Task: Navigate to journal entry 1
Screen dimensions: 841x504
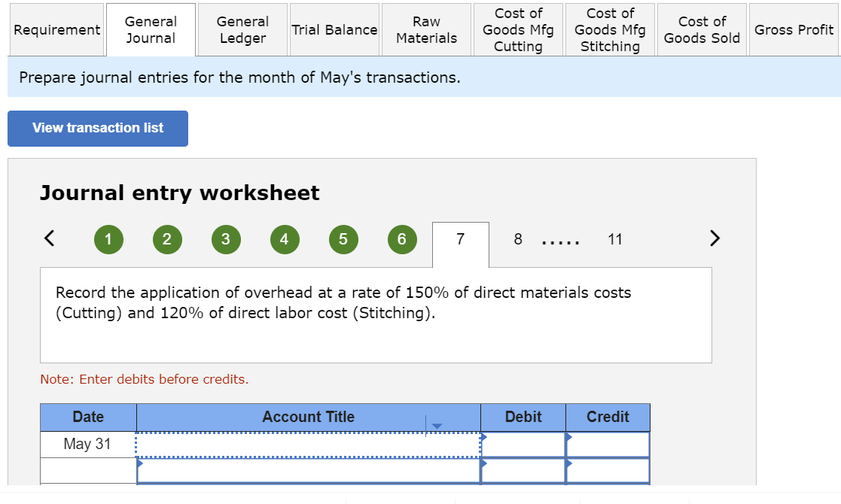Action: coord(108,238)
